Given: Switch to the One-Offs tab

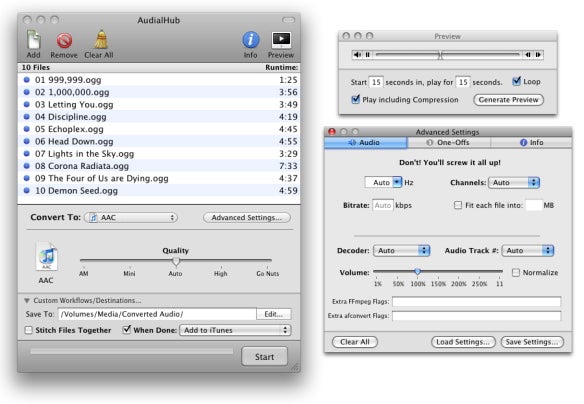Looking at the screenshot, I should pyautogui.click(x=449, y=142).
